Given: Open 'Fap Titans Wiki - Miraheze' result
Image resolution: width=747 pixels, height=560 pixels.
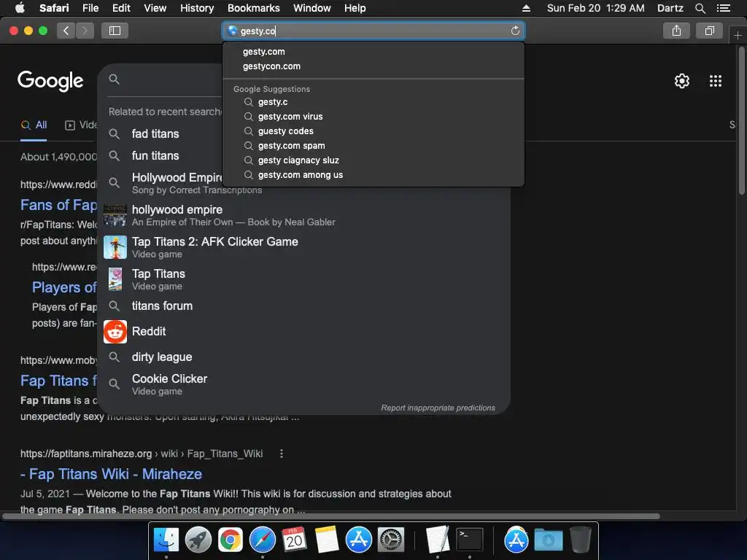Looking at the screenshot, I should coord(111,474).
